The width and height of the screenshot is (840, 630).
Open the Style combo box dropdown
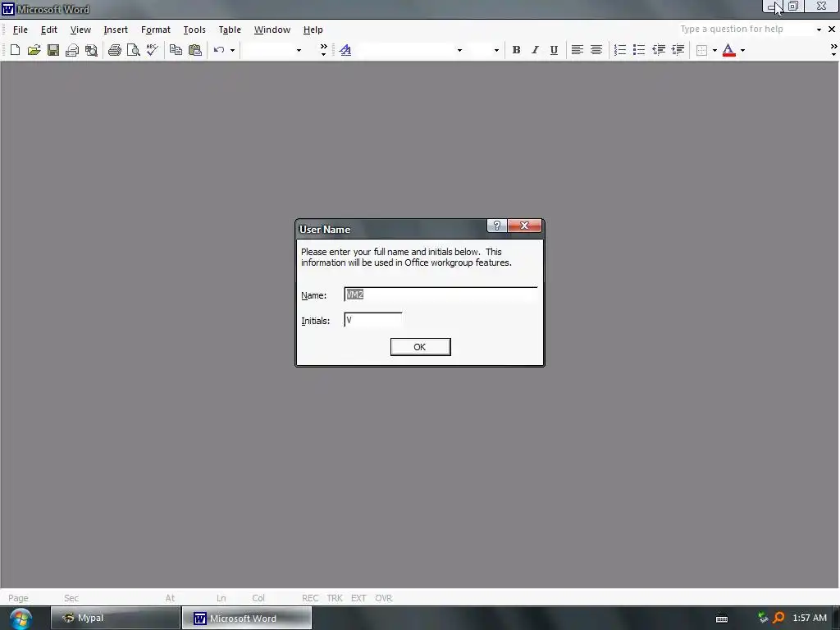pos(459,50)
